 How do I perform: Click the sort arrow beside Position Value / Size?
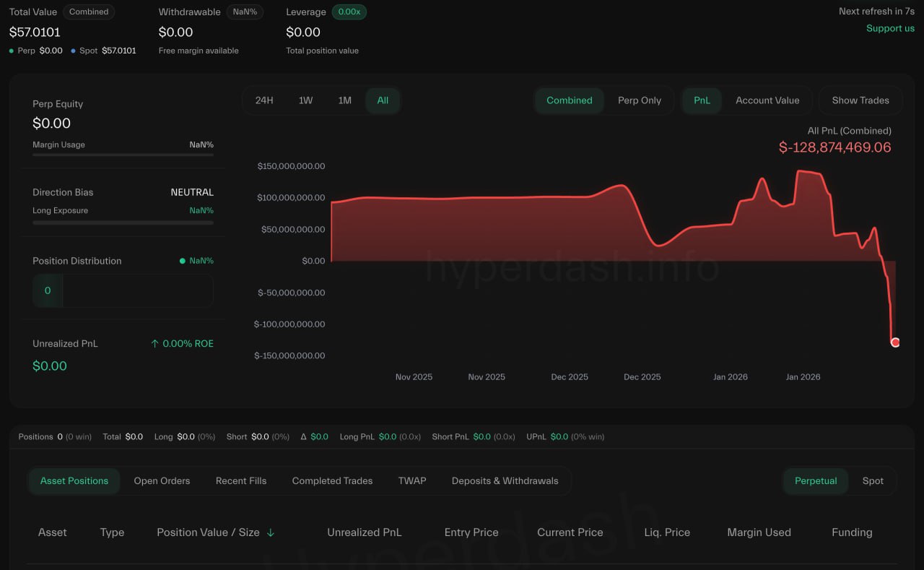click(x=271, y=532)
